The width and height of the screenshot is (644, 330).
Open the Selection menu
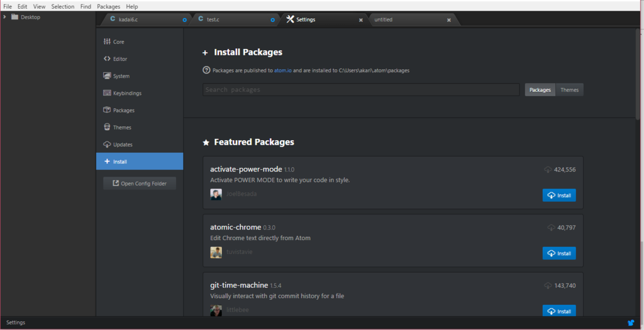coord(63,6)
